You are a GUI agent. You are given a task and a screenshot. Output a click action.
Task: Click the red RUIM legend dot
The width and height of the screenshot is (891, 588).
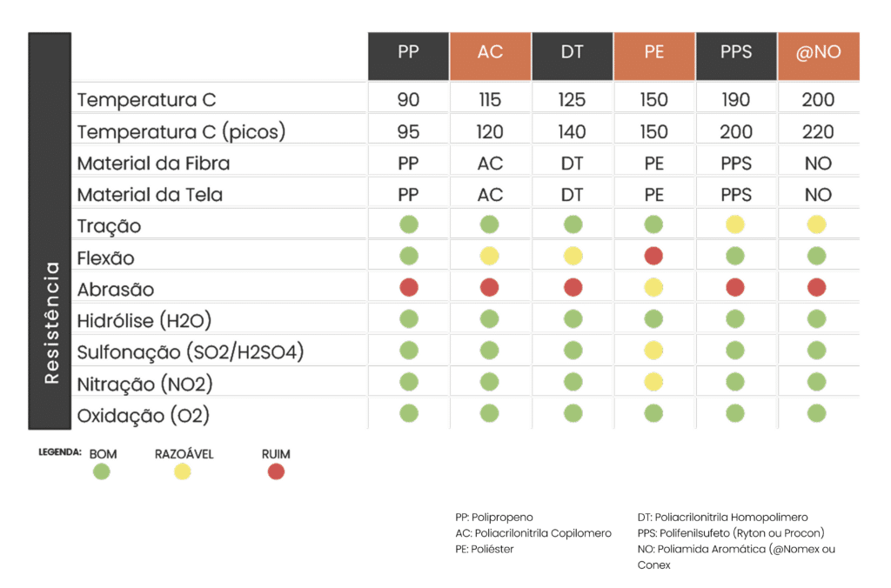click(x=276, y=472)
